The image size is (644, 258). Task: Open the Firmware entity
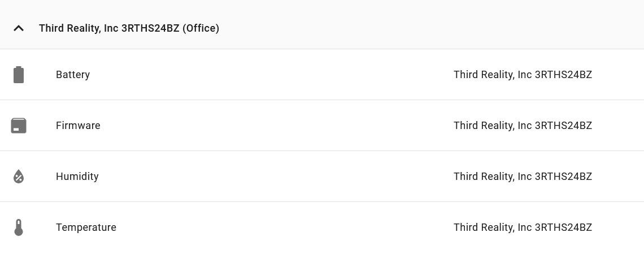[x=78, y=126]
